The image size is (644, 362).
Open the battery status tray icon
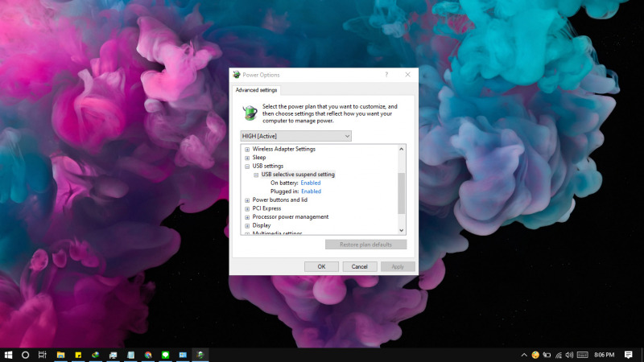tap(547, 355)
